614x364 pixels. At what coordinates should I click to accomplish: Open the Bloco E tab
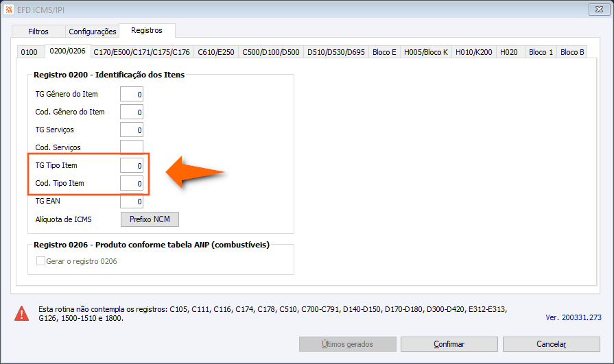pyautogui.click(x=384, y=52)
